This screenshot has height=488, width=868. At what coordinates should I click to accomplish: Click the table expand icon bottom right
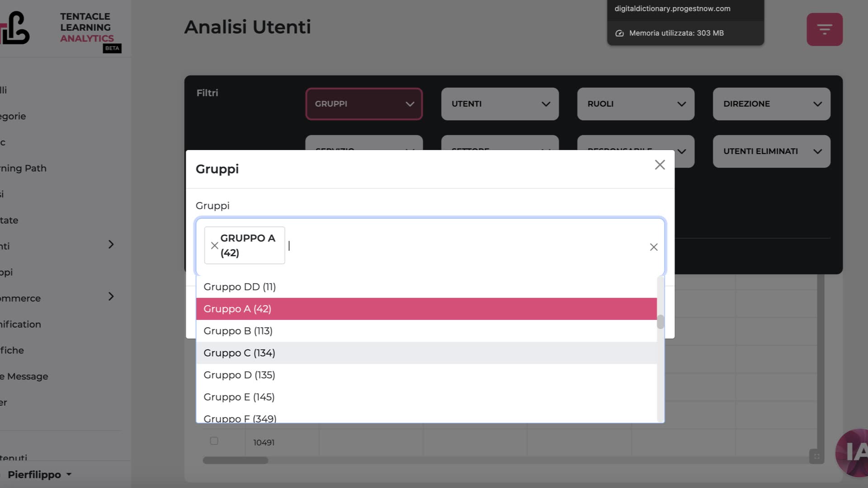pyautogui.click(x=816, y=456)
